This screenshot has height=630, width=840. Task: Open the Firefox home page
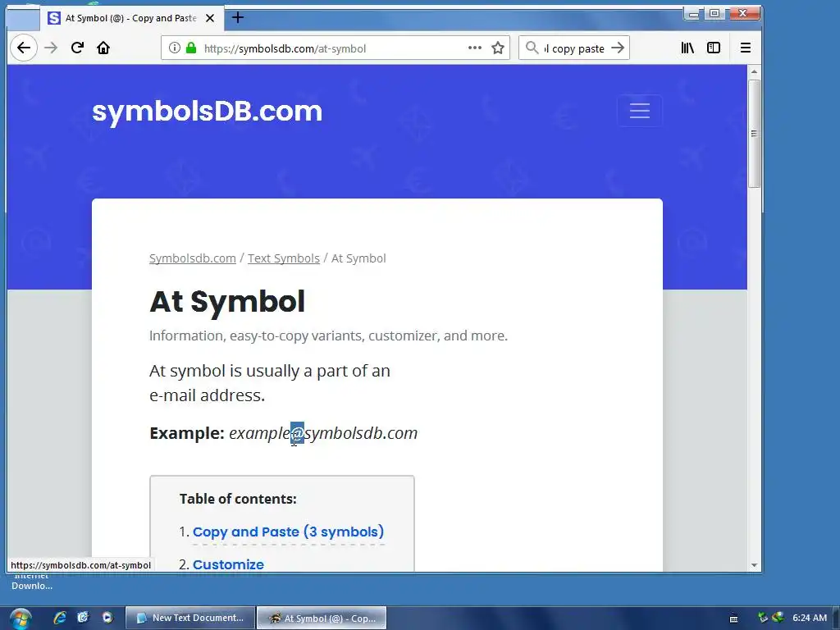[103, 48]
